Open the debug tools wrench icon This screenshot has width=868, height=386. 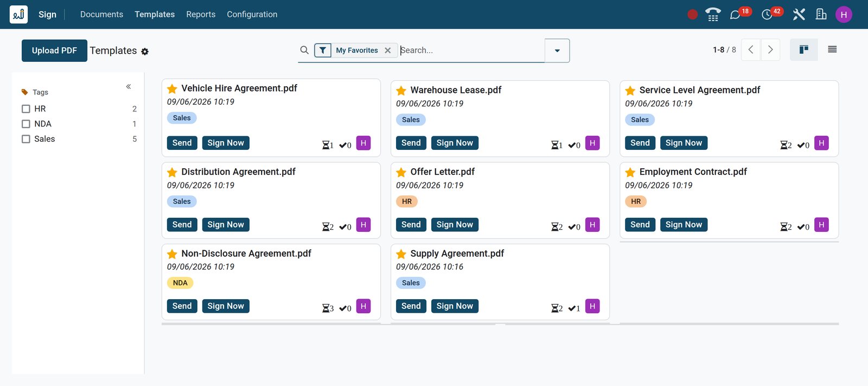799,15
